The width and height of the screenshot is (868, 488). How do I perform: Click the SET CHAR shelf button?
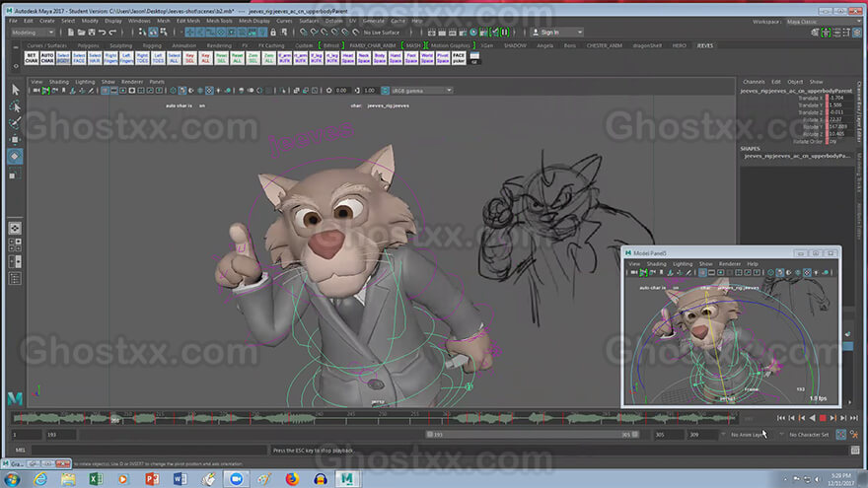31,57
